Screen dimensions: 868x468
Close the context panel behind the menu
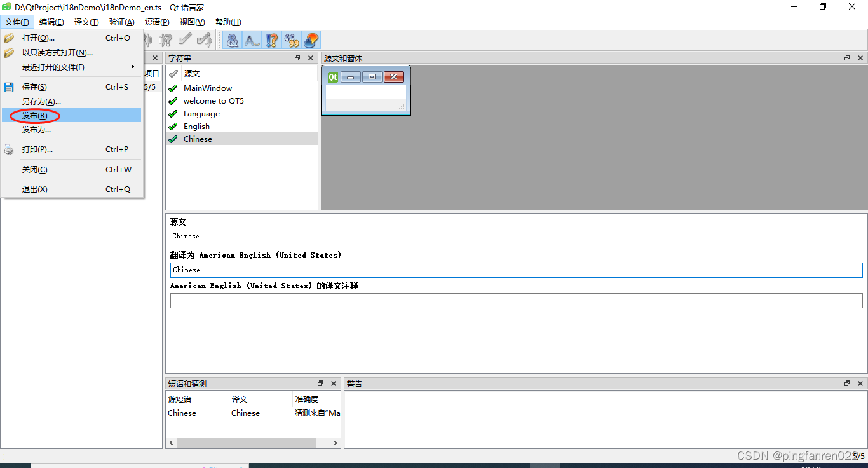[155, 58]
